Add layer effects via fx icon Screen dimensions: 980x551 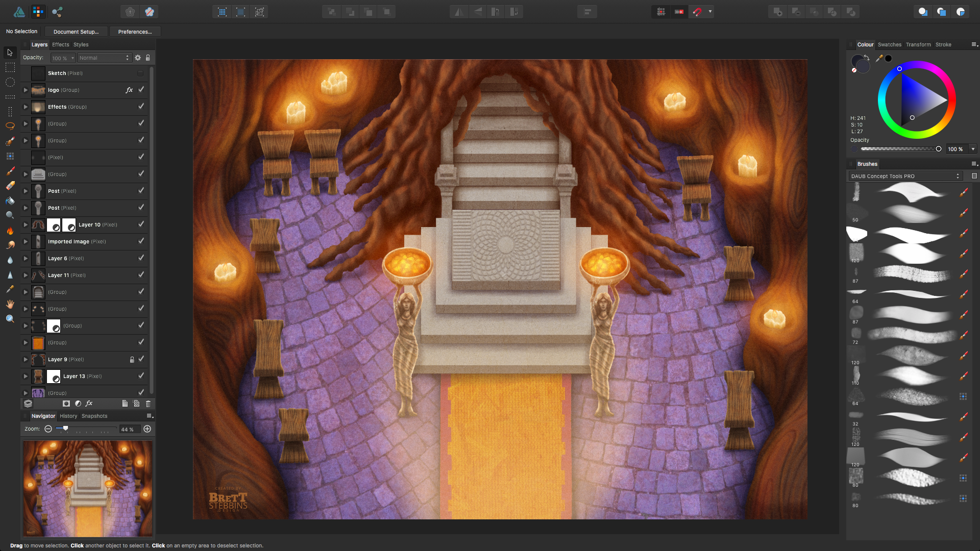coord(89,404)
